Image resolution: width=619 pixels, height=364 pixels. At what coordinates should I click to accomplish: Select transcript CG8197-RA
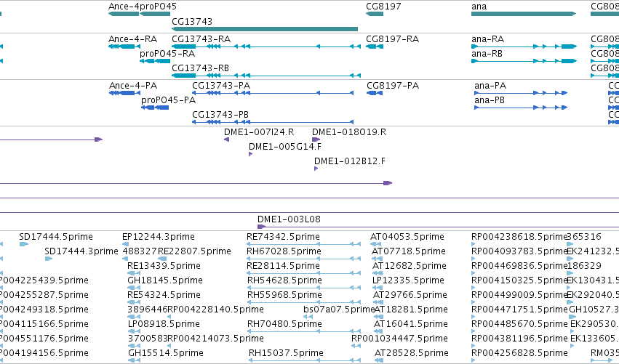[375, 46]
